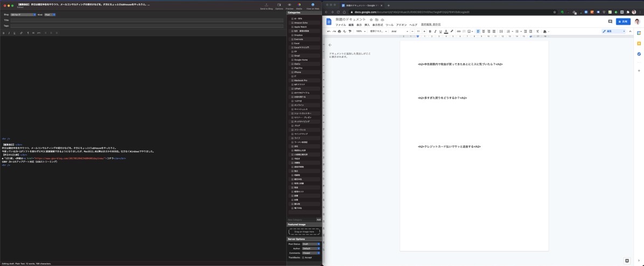Image resolution: width=644 pixels, height=266 pixels.
Task: Check the AI・RPA category
Action: pos(292,18)
